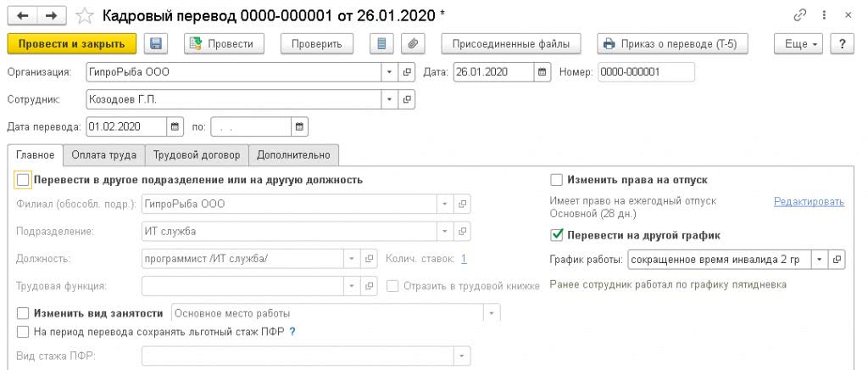This screenshot has width=868, height=370.
Task: Copy the document link icon
Action: [799, 16]
